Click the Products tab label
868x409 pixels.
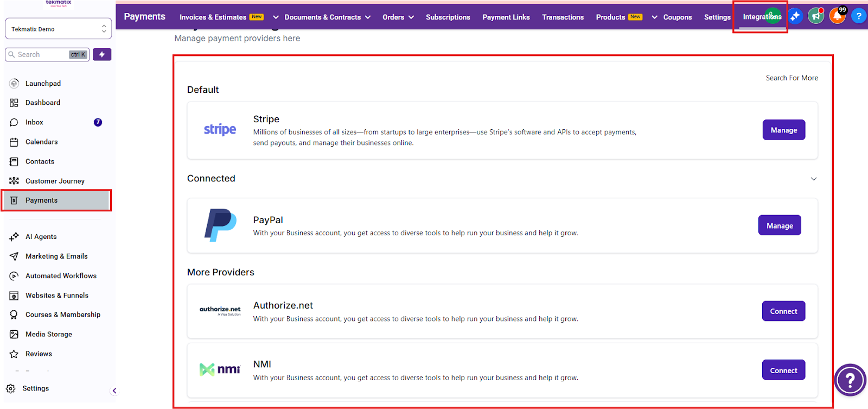610,17
